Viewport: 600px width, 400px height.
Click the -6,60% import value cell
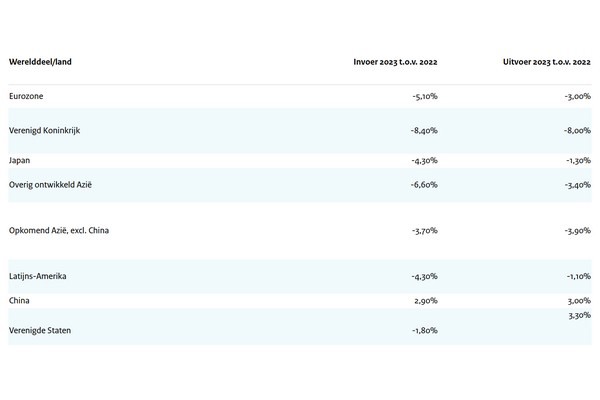pyautogui.click(x=424, y=185)
